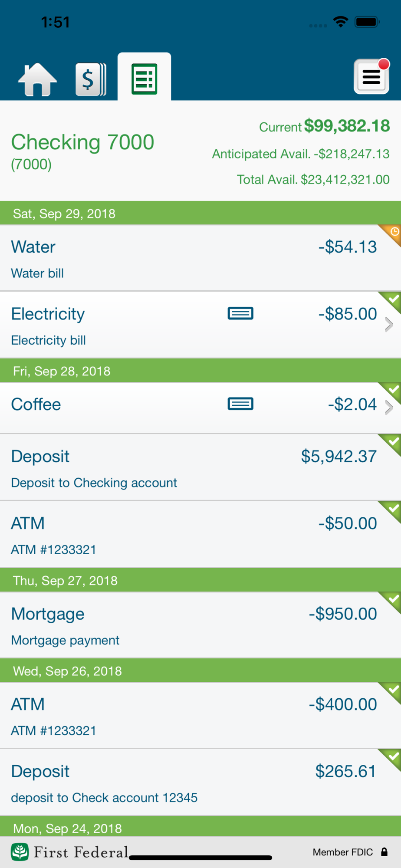
Task: Tap the check image icon for Electricity
Action: (240, 313)
